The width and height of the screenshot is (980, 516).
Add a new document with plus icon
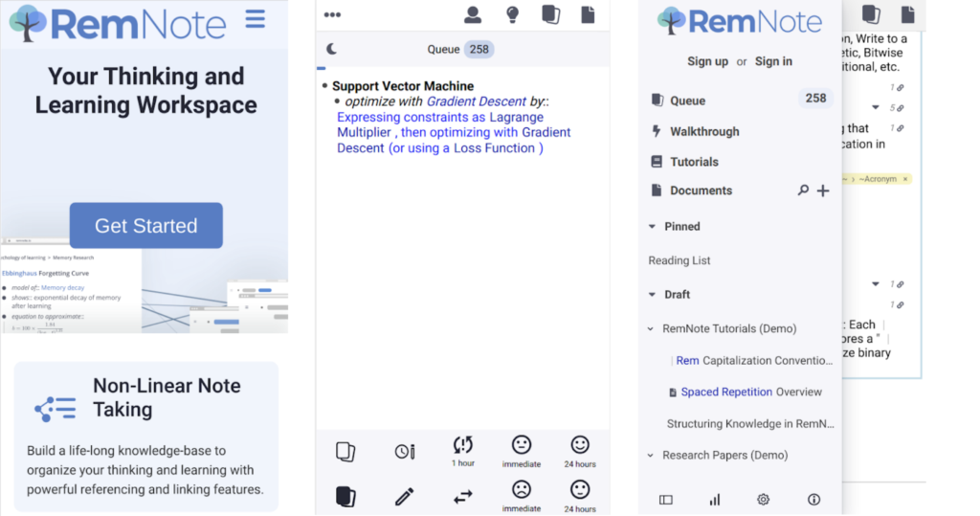[x=823, y=191]
